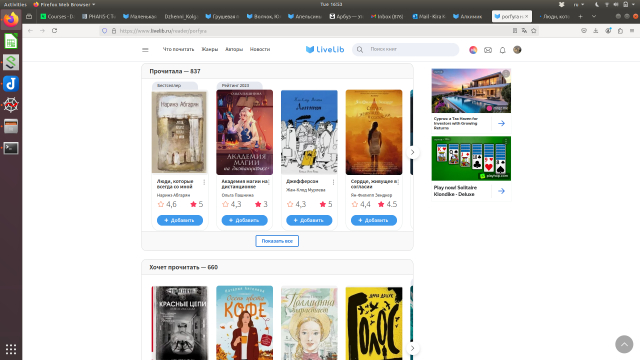Open the Красные цепи book cover
The width and height of the screenshot is (640, 360).
click(x=180, y=323)
